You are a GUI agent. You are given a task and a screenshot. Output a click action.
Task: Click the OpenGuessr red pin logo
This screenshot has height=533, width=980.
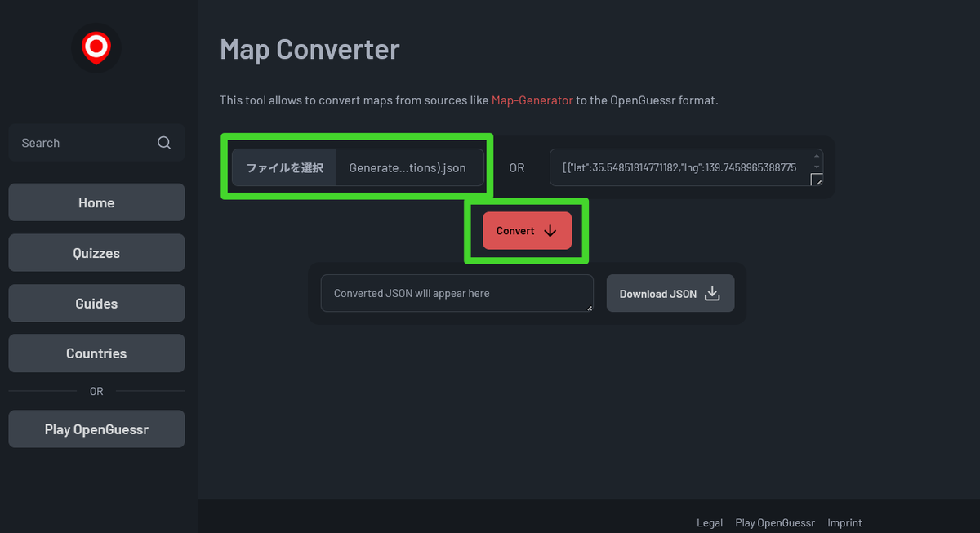pyautogui.click(x=96, y=47)
